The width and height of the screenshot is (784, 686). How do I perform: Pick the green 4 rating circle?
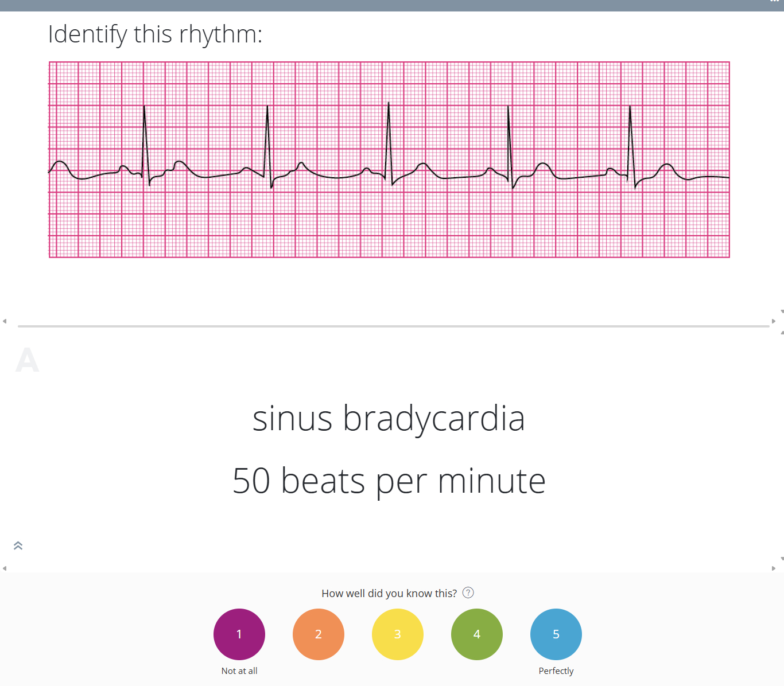(477, 634)
